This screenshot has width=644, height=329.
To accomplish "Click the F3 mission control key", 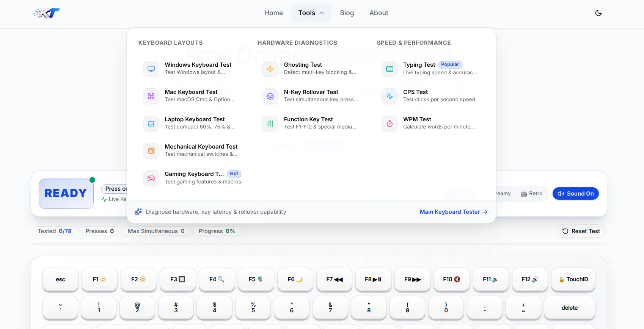I will point(178,280).
